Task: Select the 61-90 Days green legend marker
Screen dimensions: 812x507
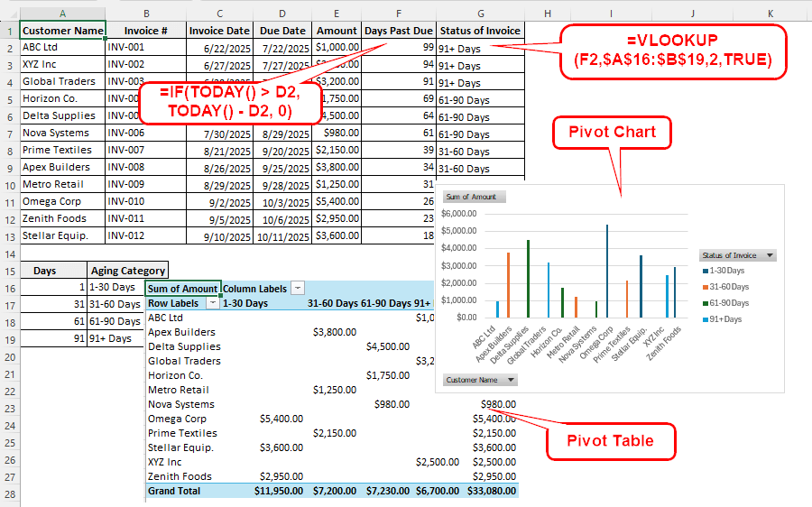Action: pos(704,303)
